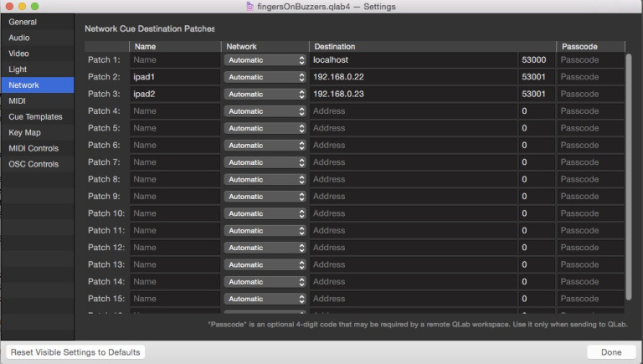Open the MIDI settings section
The image size is (643, 364).
[18, 101]
